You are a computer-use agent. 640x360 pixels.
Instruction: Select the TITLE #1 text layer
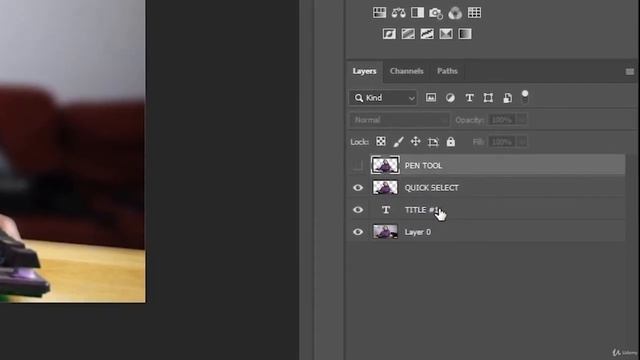tap(422, 210)
